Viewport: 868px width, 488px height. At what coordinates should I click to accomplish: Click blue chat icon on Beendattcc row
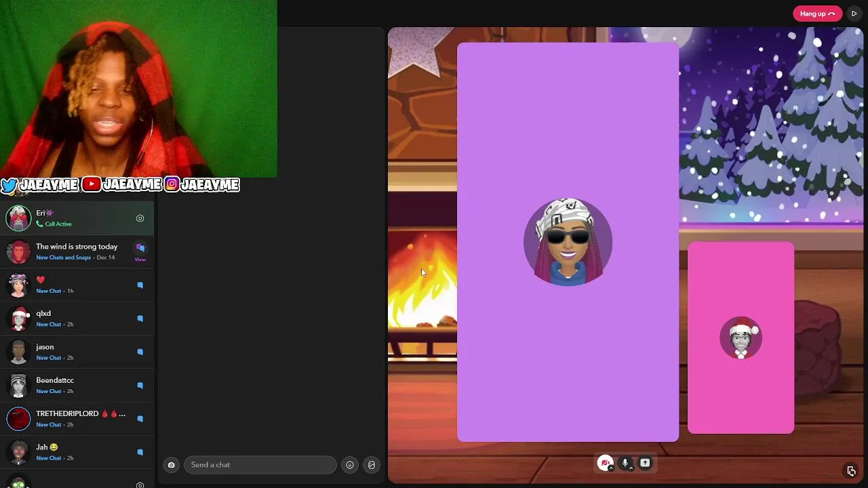point(140,385)
